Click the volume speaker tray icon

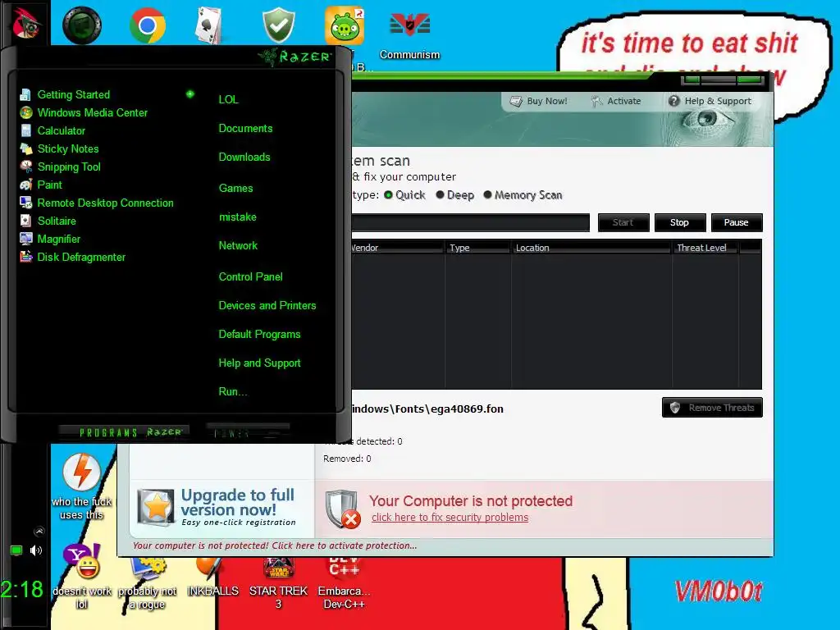point(36,550)
